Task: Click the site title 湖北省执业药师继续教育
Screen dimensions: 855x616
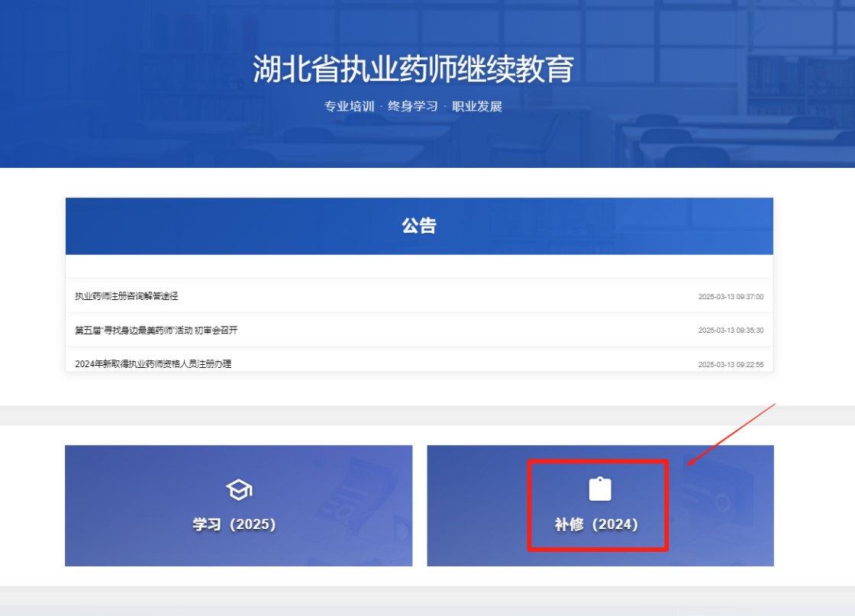Action: point(413,69)
